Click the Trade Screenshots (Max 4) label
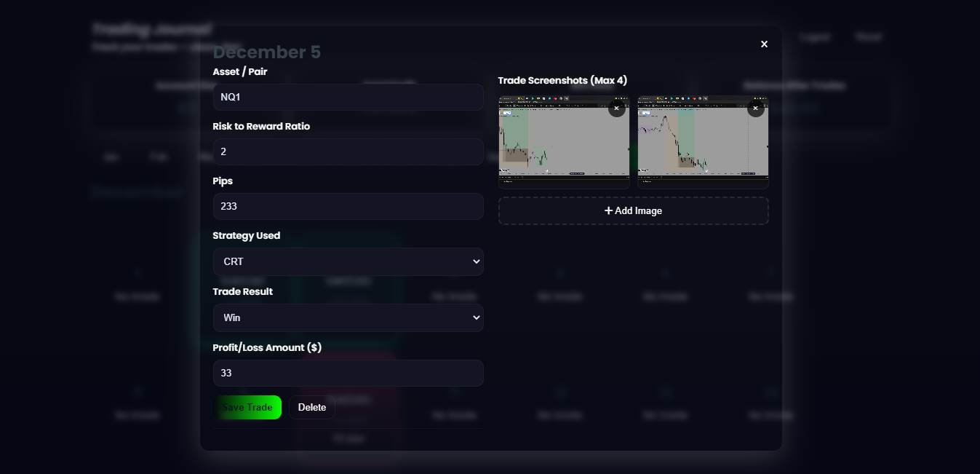Viewport: 980px width, 474px height. click(x=562, y=80)
